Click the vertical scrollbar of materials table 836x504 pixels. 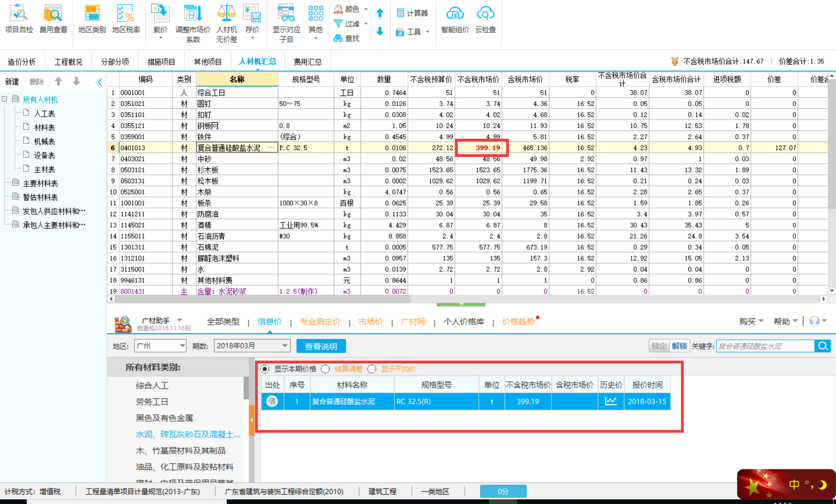pos(832,144)
